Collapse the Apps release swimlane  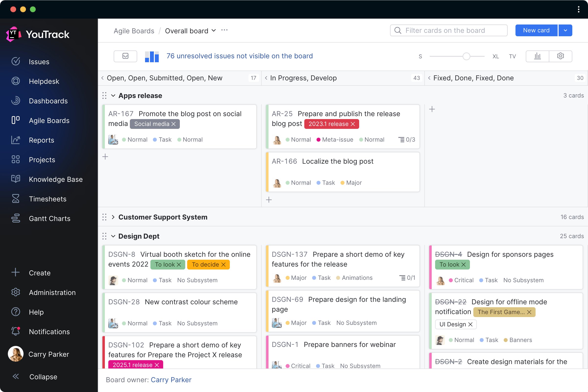pyautogui.click(x=113, y=95)
